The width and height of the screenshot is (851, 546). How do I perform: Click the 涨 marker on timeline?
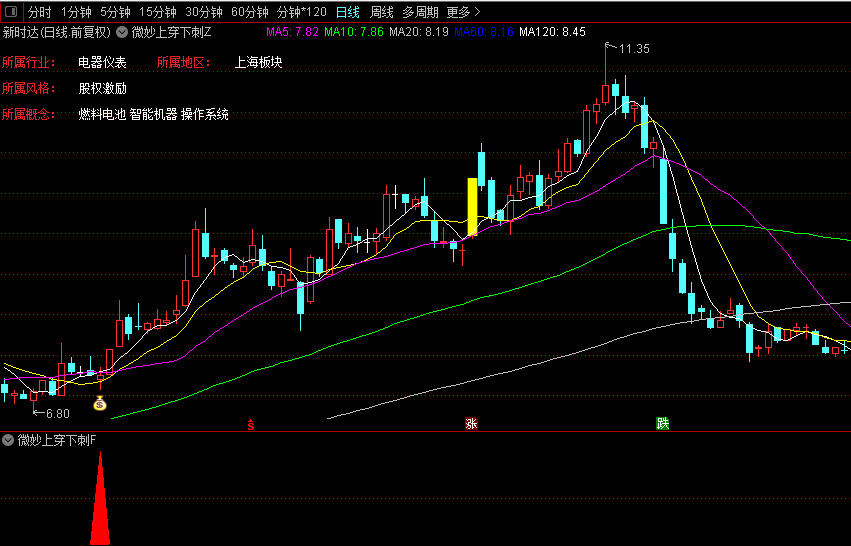tap(471, 424)
